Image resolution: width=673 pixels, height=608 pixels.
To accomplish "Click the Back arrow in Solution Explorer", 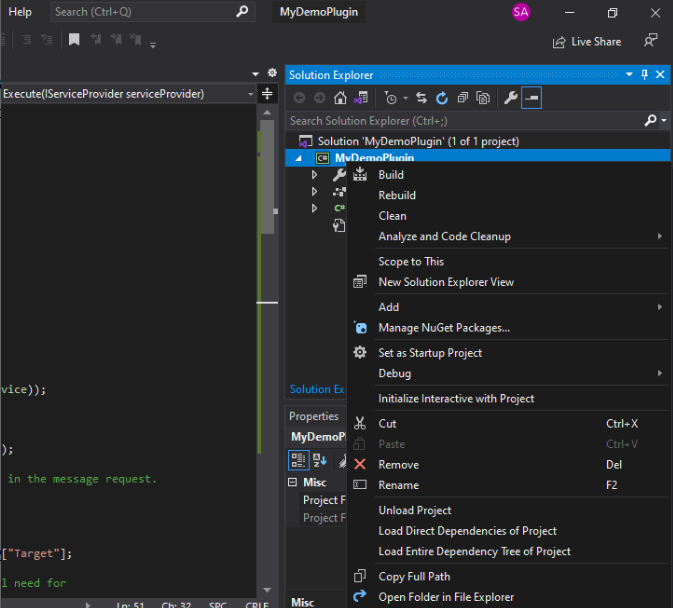I will click(x=299, y=98).
